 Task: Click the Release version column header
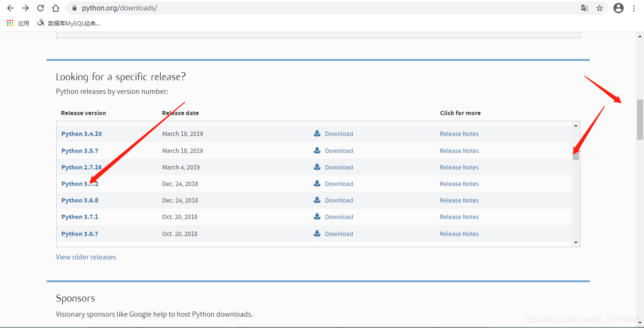click(83, 113)
